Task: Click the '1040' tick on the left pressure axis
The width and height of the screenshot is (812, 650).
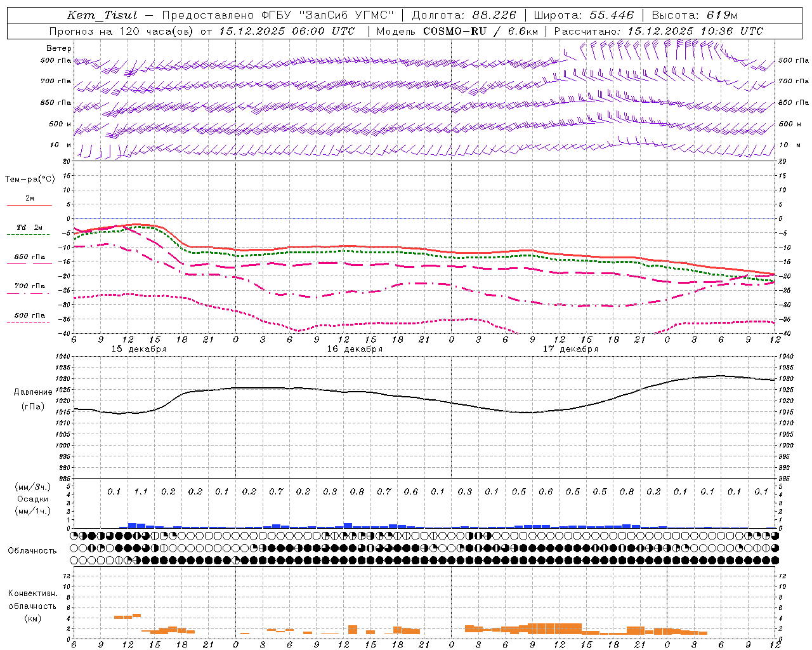Action: pos(63,357)
